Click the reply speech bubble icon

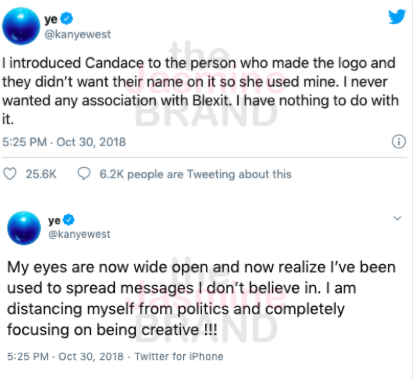coord(84,174)
